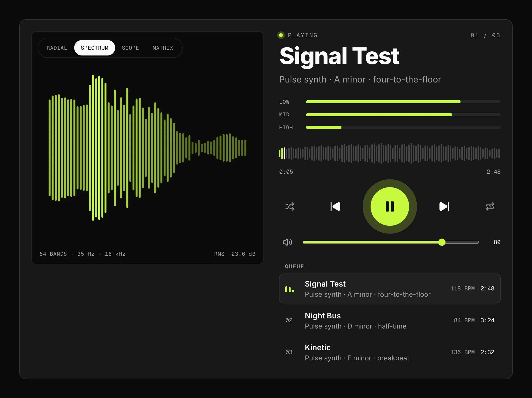Image resolution: width=532 pixels, height=398 pixels.
Task: Click the 64 BANDS frequency range label
Action: click(x=82, y=254)
